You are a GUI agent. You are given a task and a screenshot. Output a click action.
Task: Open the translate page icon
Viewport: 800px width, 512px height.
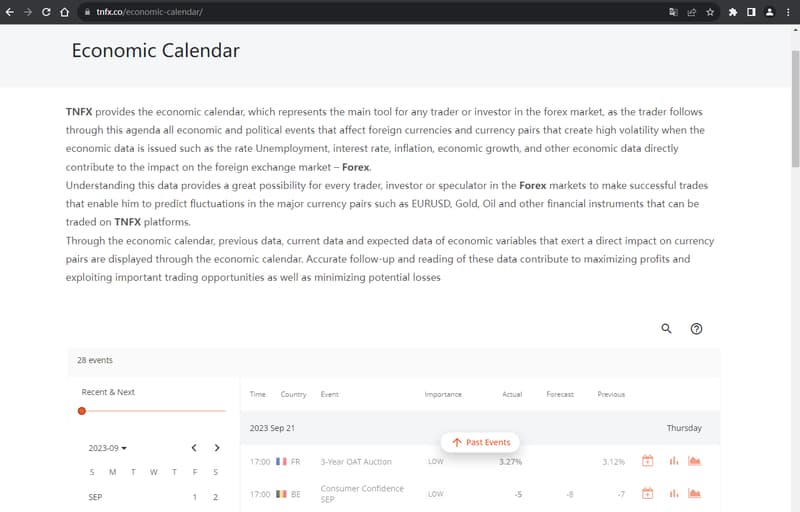pos(673,12)
